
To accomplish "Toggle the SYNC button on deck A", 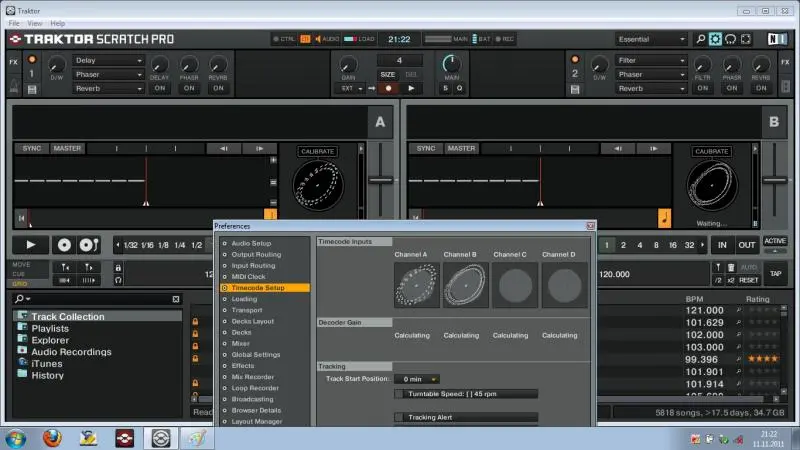I will (x=32, y=148).
